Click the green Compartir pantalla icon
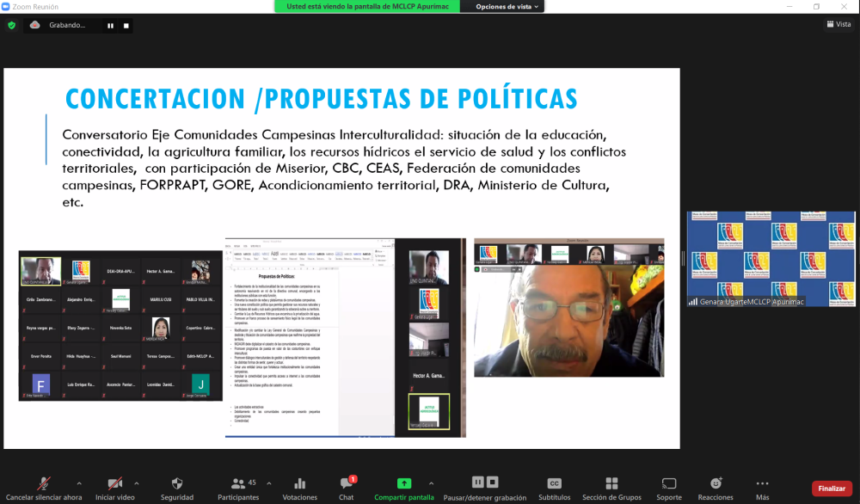 point(403,484)
